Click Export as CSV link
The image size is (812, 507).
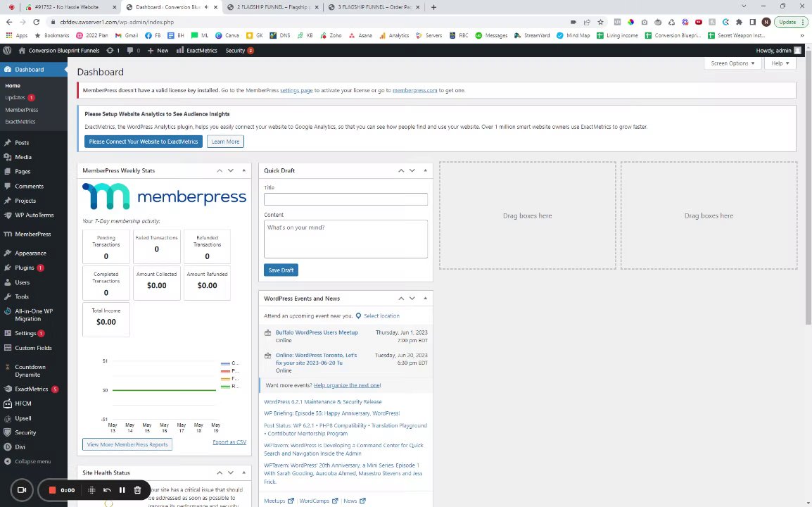[229, 442]
